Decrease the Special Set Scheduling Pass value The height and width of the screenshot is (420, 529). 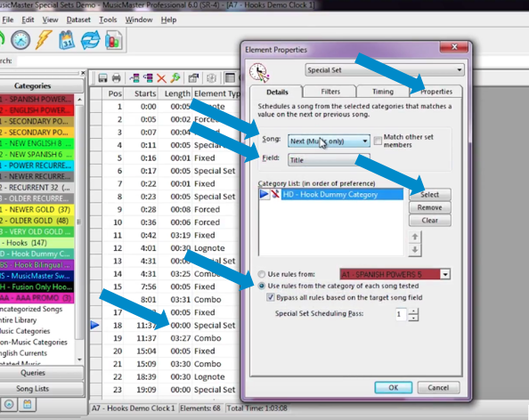(413, 318)
